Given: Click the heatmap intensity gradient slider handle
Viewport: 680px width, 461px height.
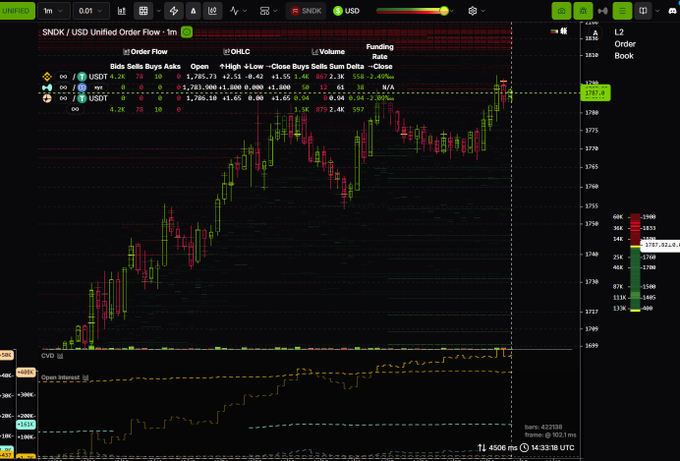Looking at the screenshot, I should (444, 11).
